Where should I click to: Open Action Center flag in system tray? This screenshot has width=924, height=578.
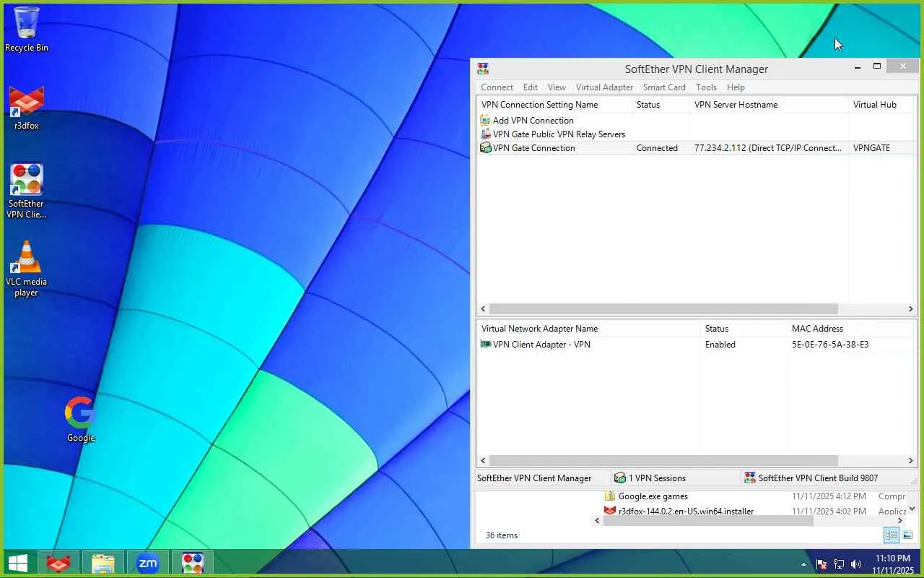point(821,564)
